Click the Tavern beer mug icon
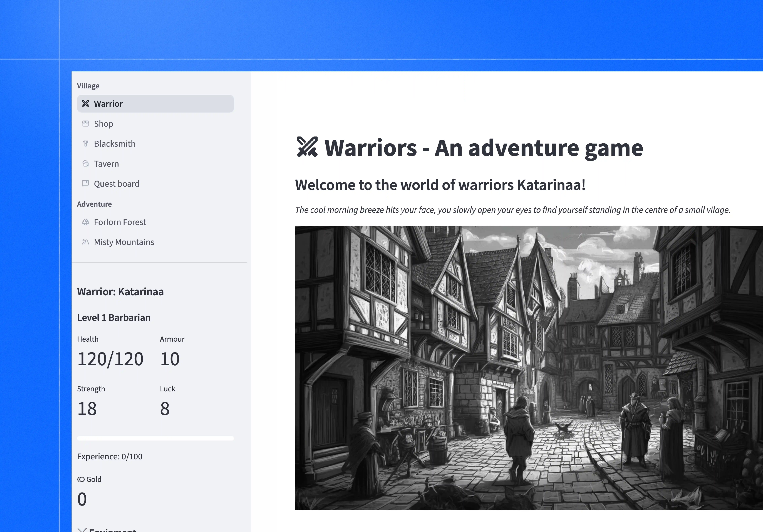763x532 pixels. coord(85,163)
